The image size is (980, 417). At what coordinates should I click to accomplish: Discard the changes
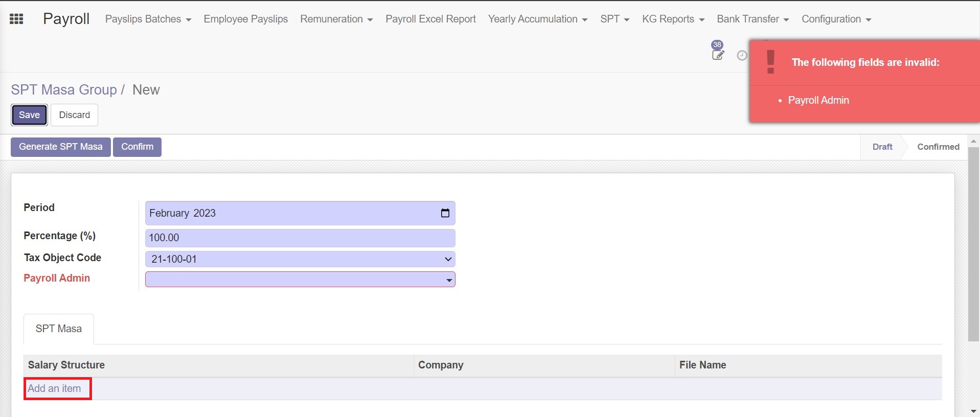pyautogui.click(x=74, y=115)
